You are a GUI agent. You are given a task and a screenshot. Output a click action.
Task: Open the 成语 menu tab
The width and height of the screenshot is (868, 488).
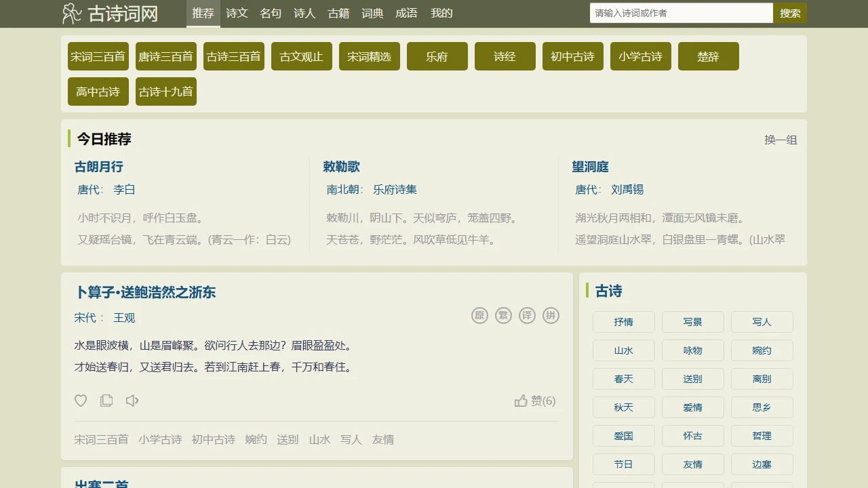(x=406, y=14)
